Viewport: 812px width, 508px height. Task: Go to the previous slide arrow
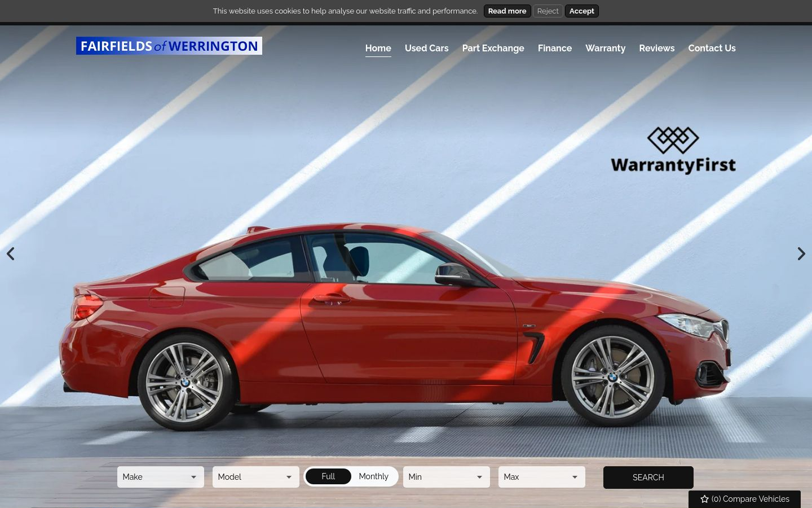click(11, 254)
